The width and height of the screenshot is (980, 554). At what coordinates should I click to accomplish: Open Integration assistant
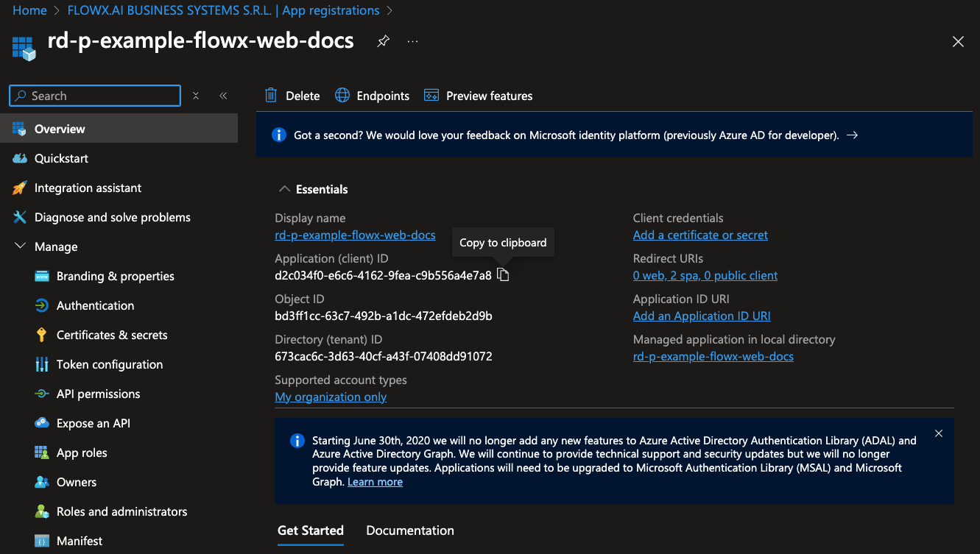88,188
